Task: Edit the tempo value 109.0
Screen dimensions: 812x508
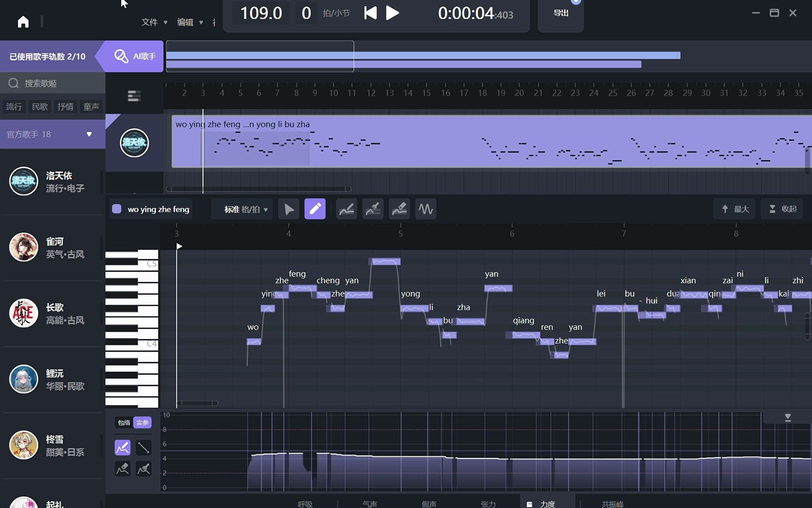Action: [261, 13]
